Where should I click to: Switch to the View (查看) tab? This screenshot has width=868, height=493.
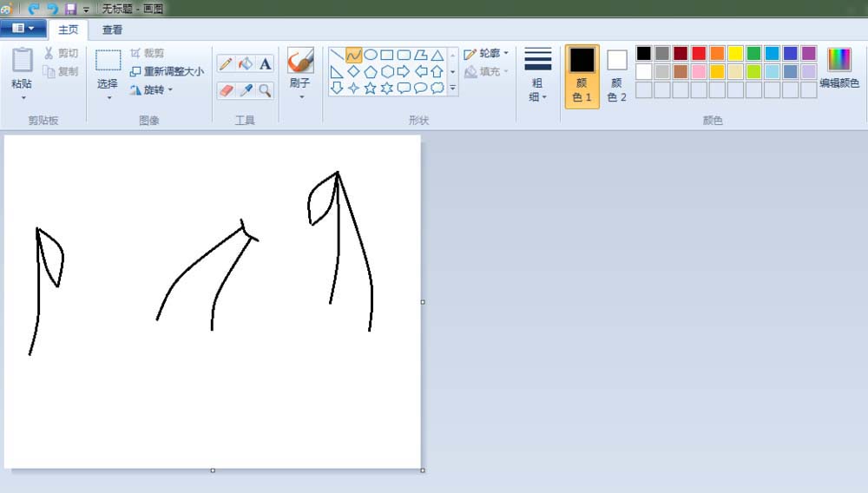112,30
